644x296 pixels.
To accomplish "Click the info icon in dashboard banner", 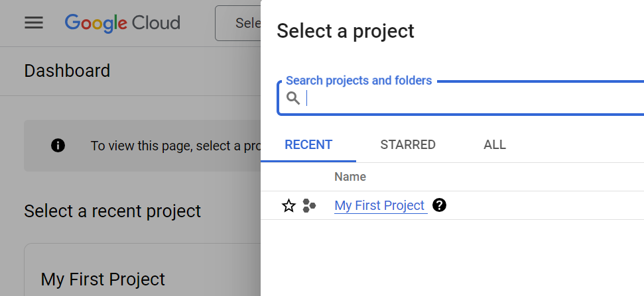I will coord(58,146).
